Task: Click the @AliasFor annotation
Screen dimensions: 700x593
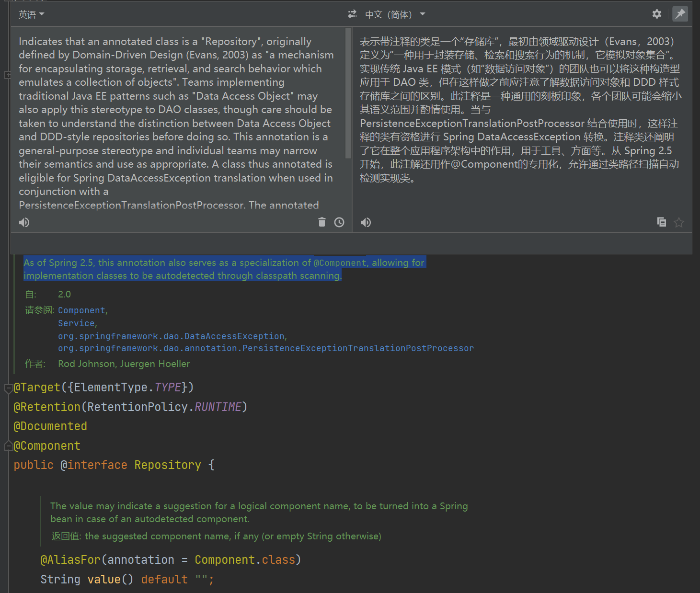Action: [70, 560]
